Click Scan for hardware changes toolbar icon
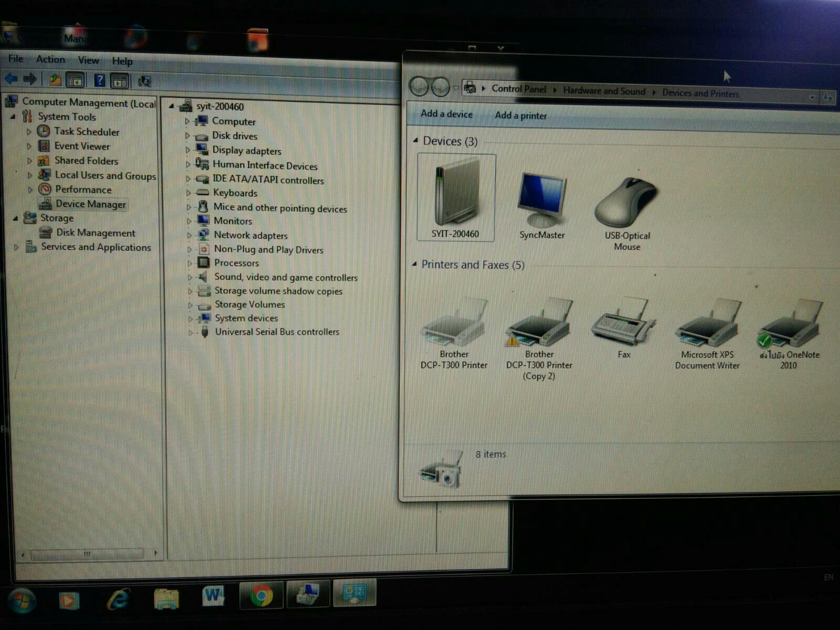 144,81
